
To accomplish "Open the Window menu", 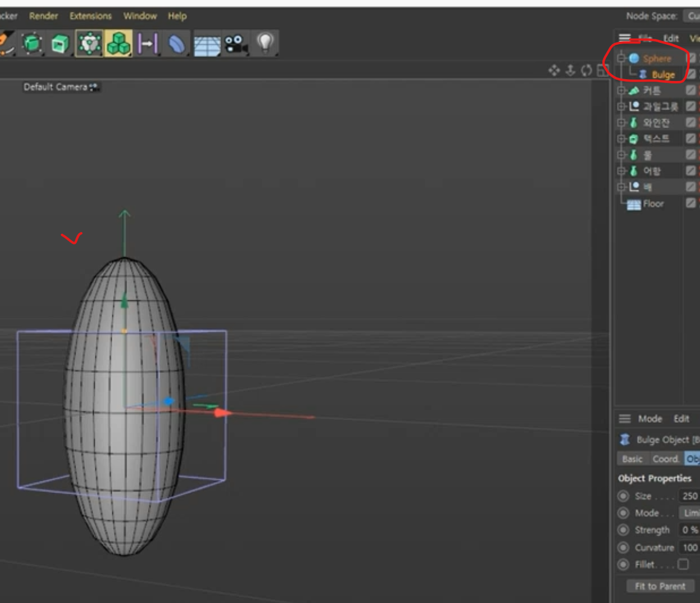I will click(x=140, y=16).
